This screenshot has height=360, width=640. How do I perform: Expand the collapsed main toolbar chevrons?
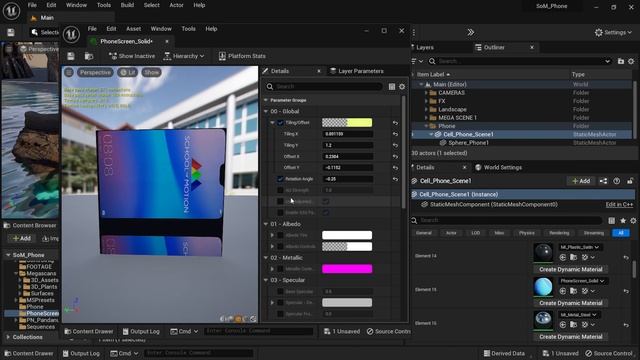point(471,32)
